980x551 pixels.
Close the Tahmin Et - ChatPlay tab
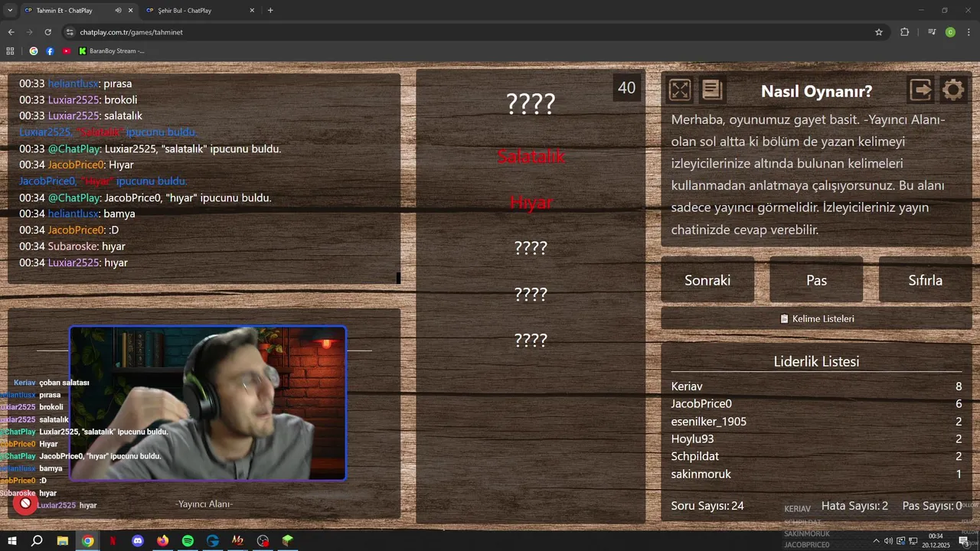130,11
